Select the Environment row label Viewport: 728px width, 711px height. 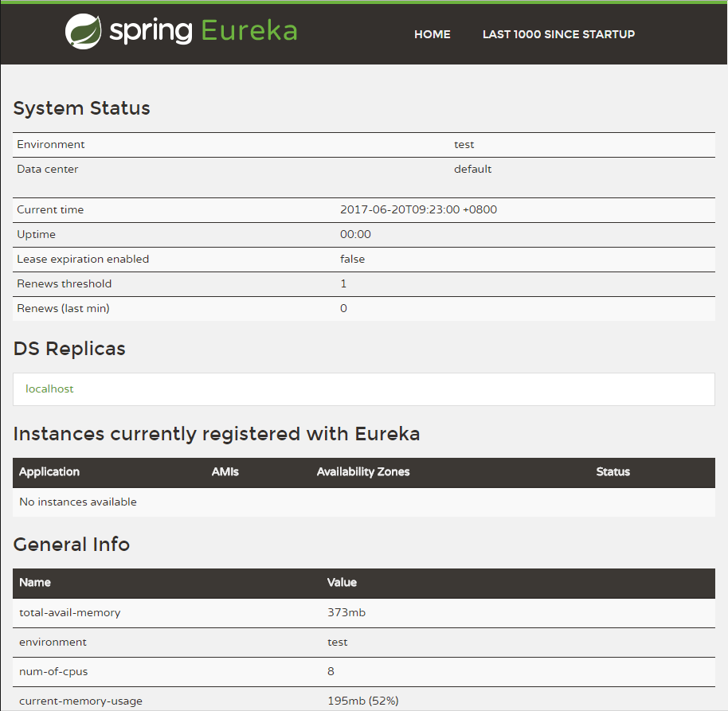(51, 144)
